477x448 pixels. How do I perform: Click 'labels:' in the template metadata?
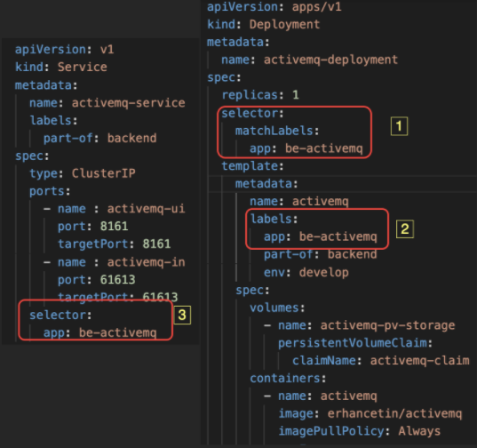(274, 220)
